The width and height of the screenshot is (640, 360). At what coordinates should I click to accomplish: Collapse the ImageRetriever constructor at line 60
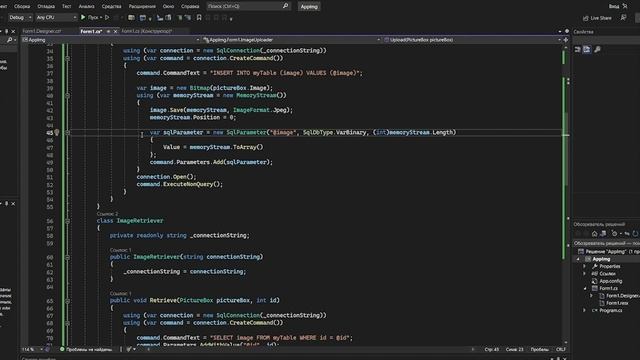pos(67,257)
